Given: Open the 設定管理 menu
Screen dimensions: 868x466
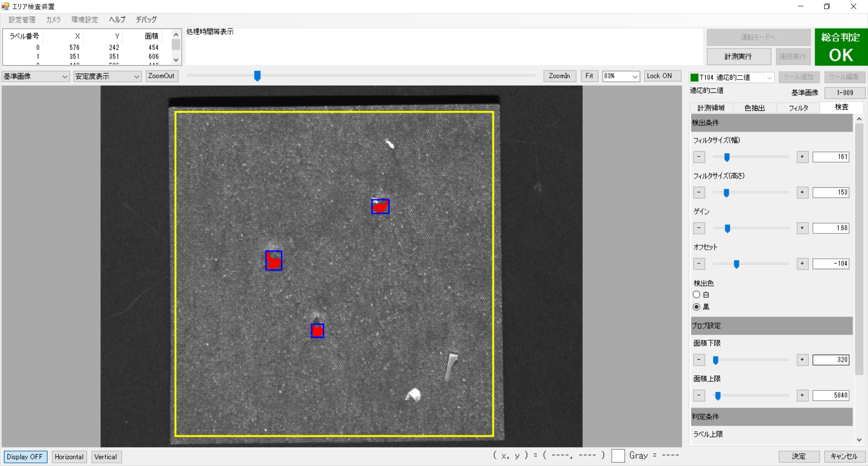Looking at the screenshot, I should click(22, 19).
